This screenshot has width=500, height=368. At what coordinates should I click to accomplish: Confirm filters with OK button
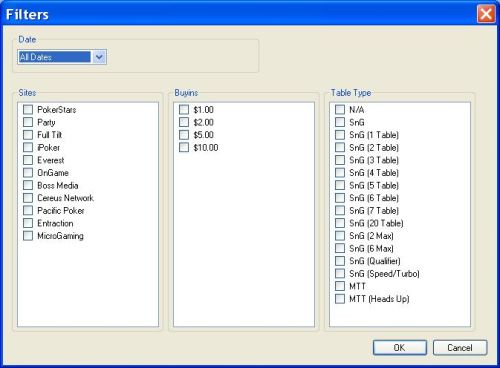(400, 348)
